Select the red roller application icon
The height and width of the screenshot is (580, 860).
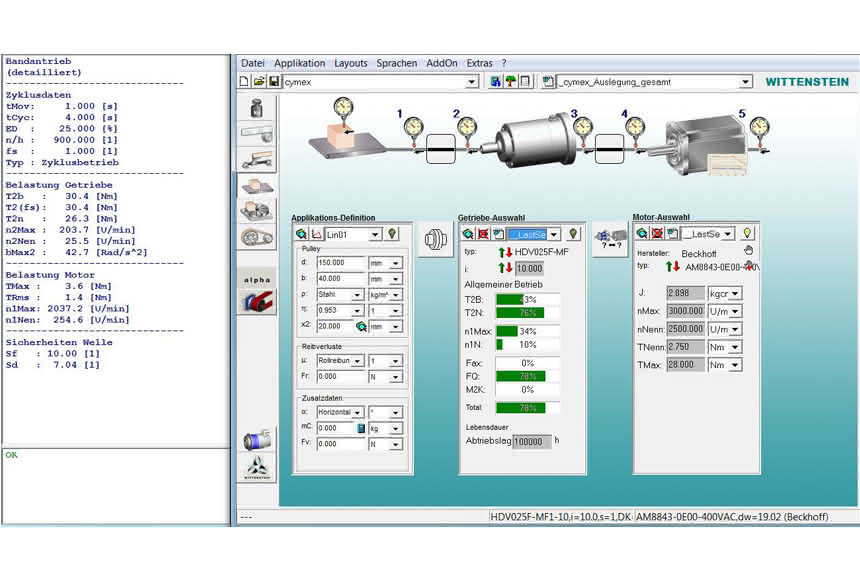tap(257, 302)
